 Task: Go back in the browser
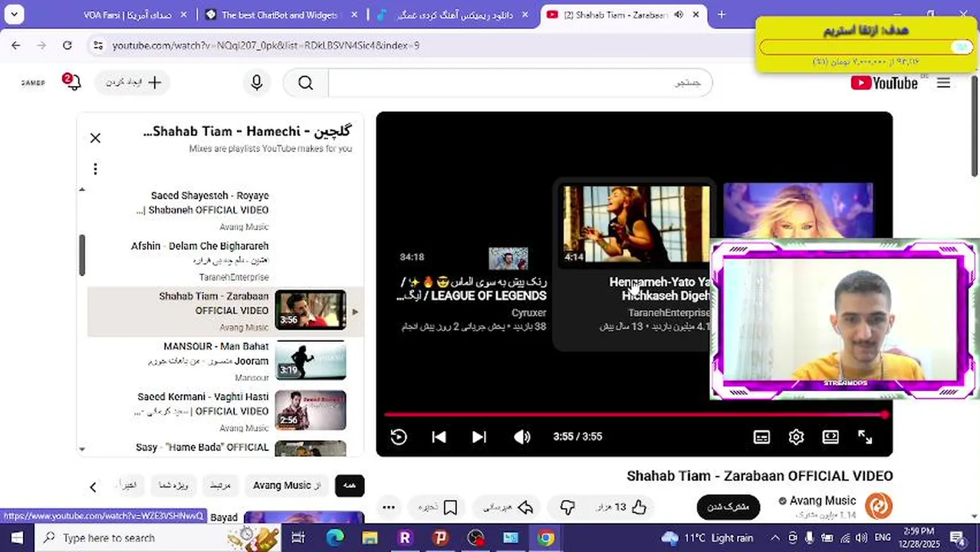16,45
